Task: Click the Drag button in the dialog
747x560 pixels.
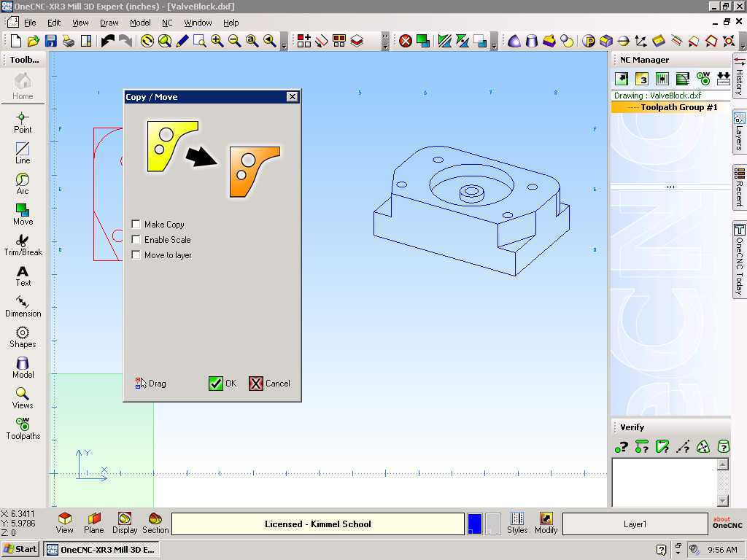Action: click(x=151, y=384)
